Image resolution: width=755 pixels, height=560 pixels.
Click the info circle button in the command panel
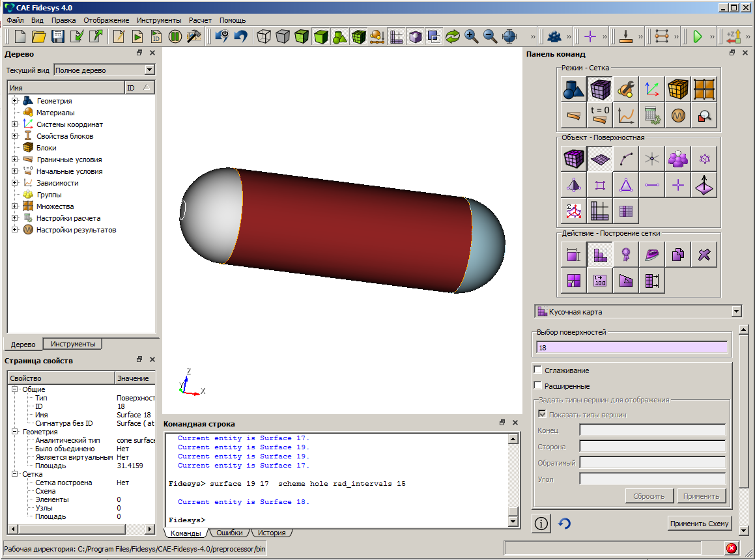(x=541, y=524)
